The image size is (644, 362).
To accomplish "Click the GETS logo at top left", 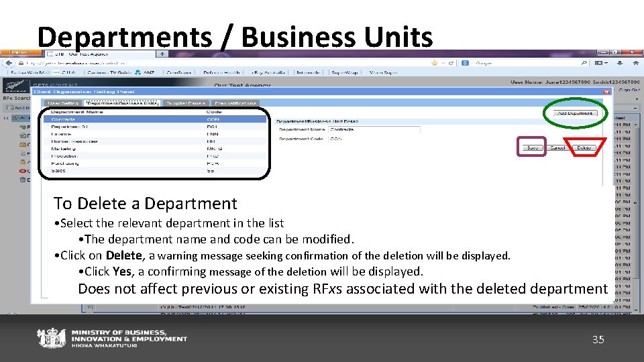I will pos(15,86).
